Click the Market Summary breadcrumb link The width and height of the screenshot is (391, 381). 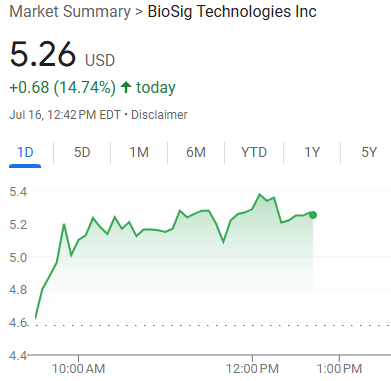coord(70,12)
